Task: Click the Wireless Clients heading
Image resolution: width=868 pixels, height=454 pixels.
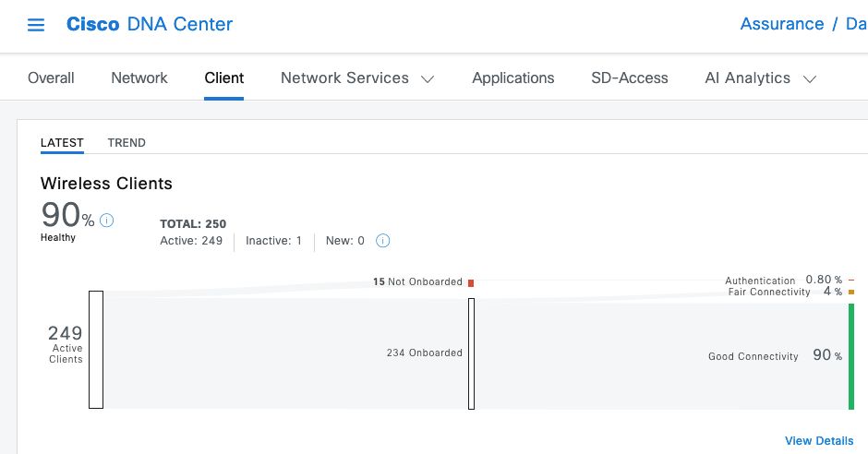Action: (106, 184)
